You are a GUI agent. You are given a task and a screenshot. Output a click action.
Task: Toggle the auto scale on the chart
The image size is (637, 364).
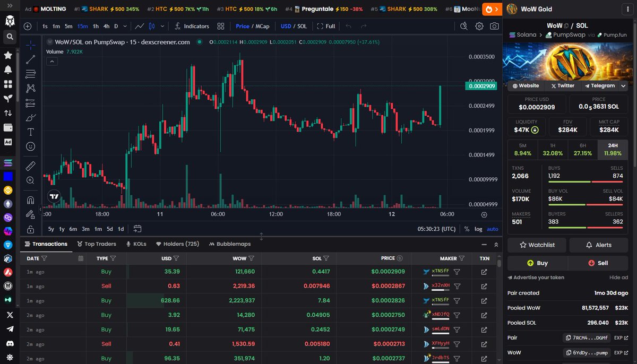click(x=493, y=229)
